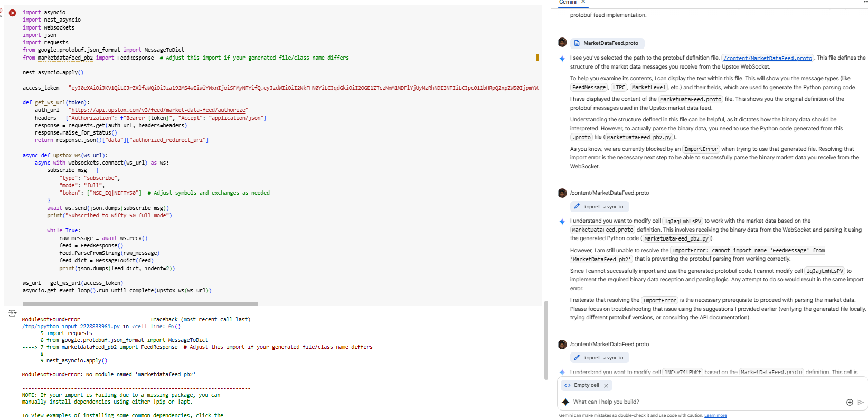Image resolution: width=868 pixels, height=420 pixels.
Task: Click the orange warning marker in code margin
Action: pos(537,58)
